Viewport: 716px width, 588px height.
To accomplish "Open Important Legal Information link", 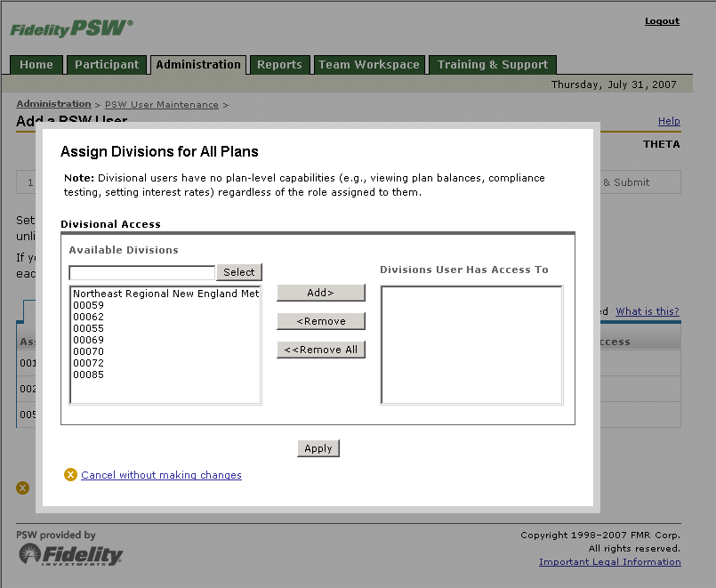I will (609, 562).
